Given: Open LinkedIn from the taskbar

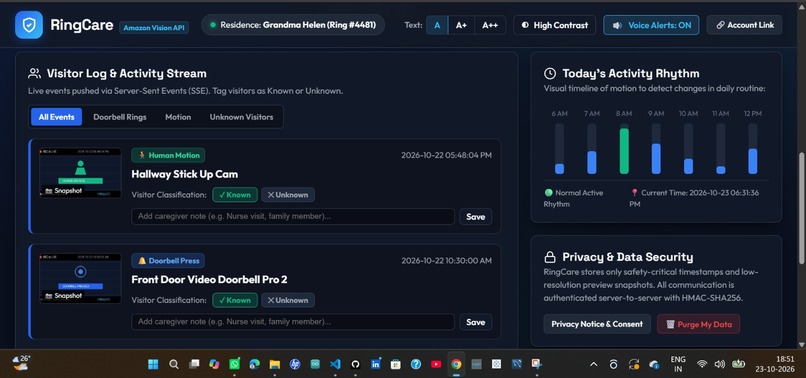Looking at the screenshot, I should click(x=375, y=364).
